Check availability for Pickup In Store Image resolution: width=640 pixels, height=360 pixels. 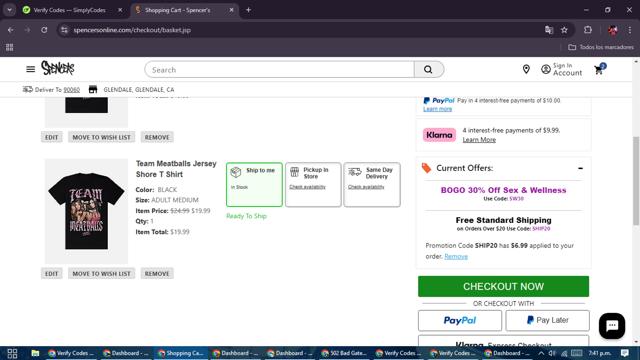tap(307, 187)
